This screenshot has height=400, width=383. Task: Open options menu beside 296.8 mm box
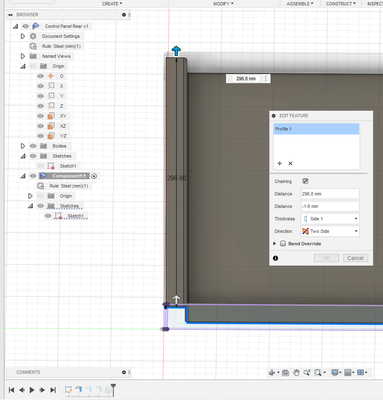[266, 79]
